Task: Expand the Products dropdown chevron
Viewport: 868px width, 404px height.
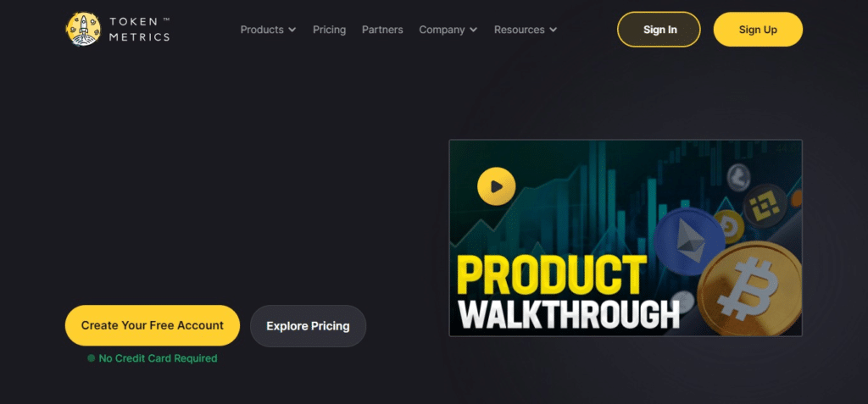Action: point(292,30)
